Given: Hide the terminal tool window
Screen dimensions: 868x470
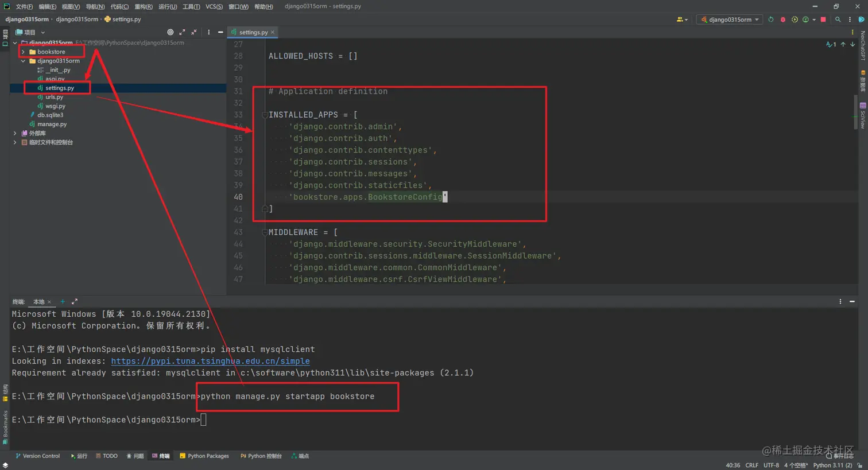Looking at the screenshot, I should coord(852,301).
